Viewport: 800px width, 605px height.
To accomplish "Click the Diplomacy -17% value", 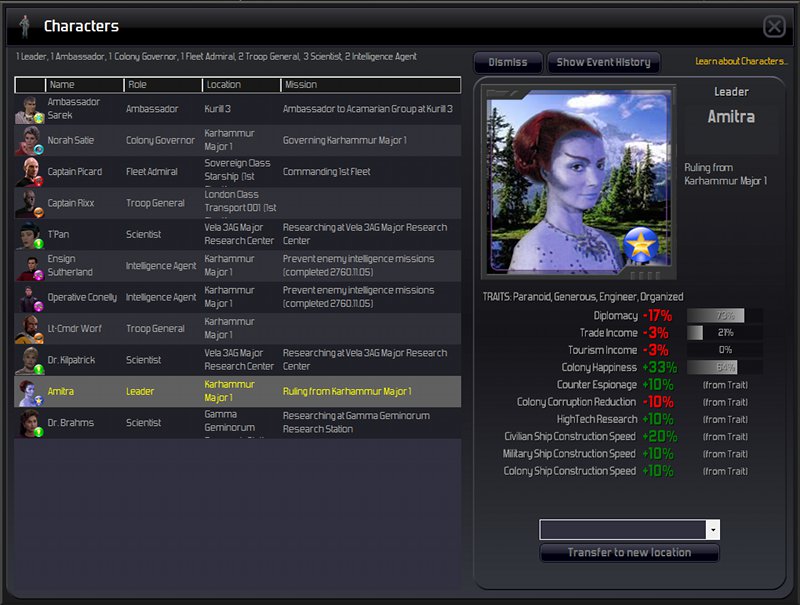I will click(658, 316).
